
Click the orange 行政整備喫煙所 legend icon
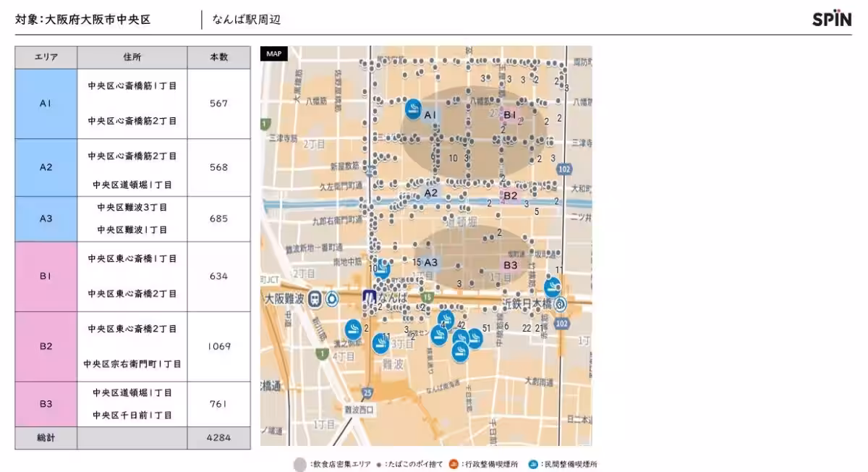tap(454, 465)
